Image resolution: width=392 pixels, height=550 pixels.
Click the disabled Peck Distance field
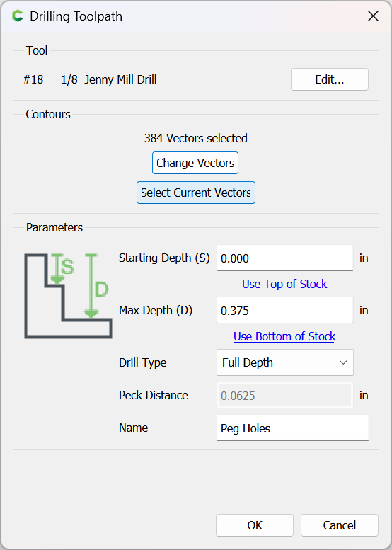pyautogui.click(x=285, y=395)
